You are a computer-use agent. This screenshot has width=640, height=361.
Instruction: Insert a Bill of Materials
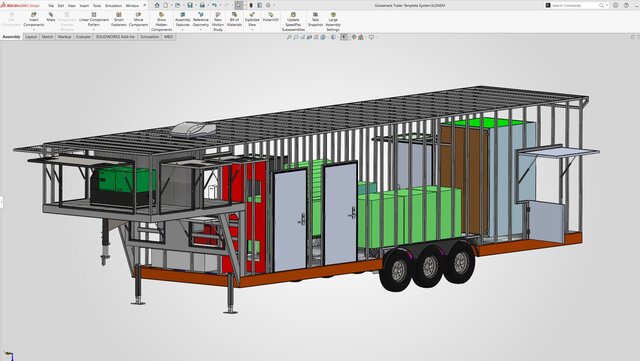(x=234, y=20)
